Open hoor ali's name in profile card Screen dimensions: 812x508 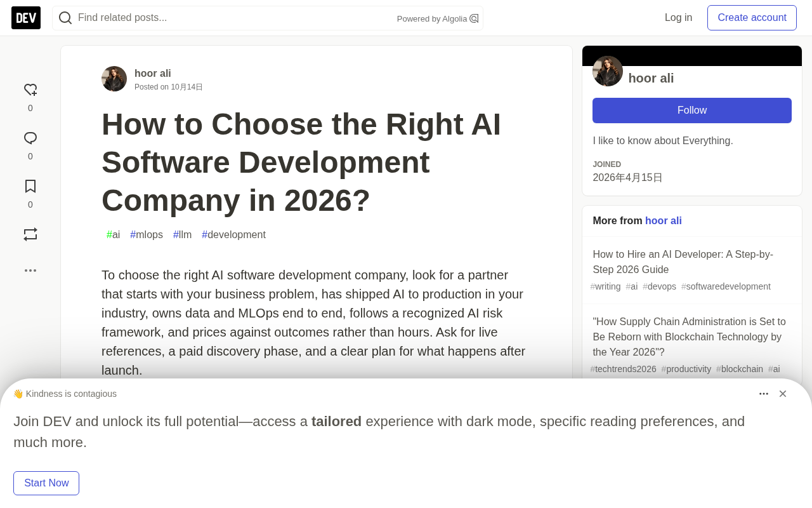pos(651,78)
